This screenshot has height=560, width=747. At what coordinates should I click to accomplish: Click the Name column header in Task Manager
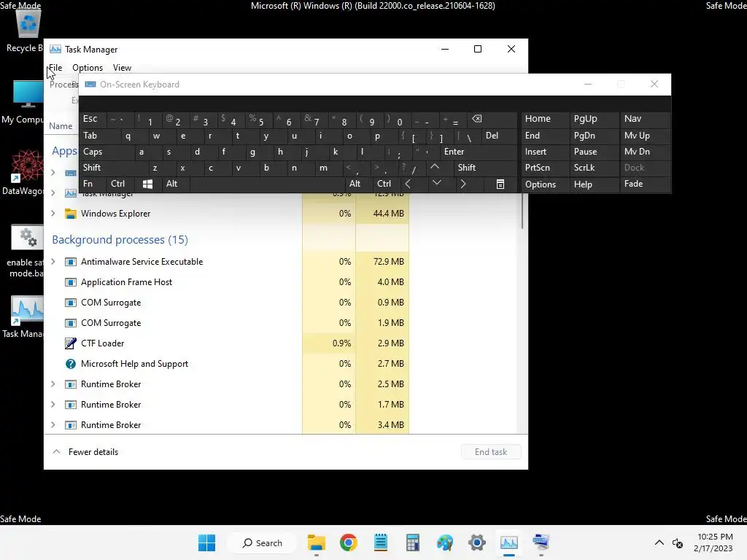coord(61,125)
